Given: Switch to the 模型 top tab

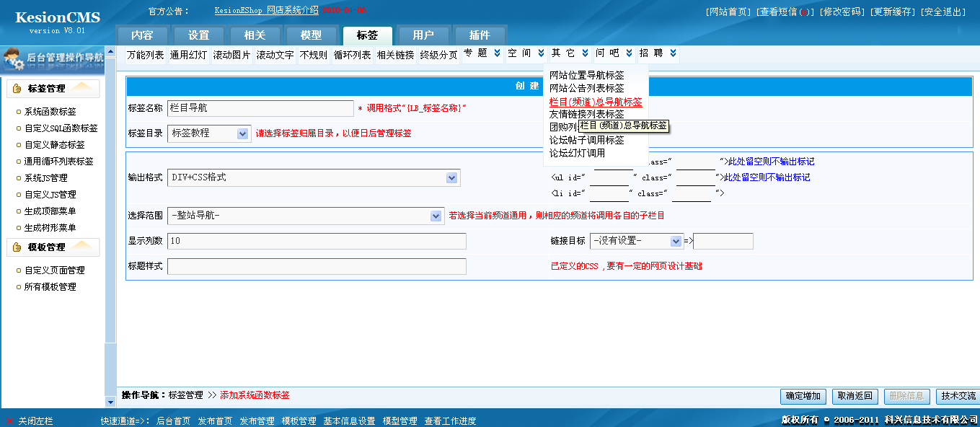Looking at the screenshot, I should tap(311, 35).
